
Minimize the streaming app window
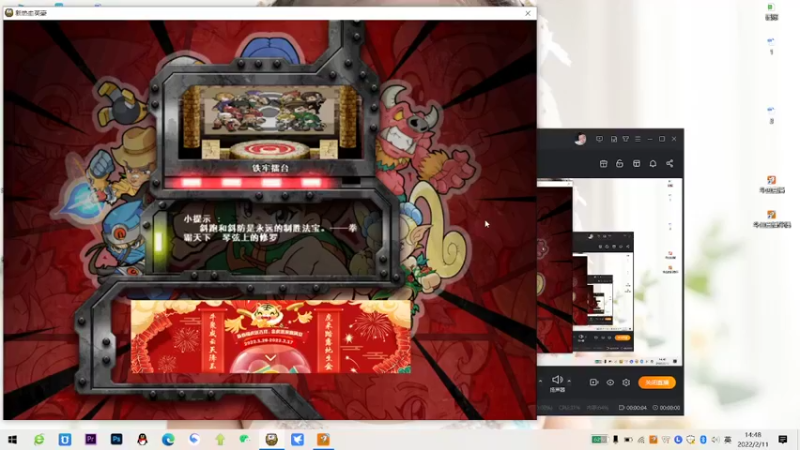click(649, 139)
